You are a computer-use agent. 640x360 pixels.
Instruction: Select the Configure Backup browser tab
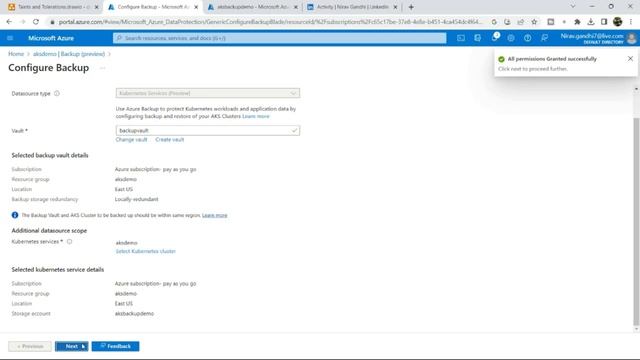[x=153, y=7]
